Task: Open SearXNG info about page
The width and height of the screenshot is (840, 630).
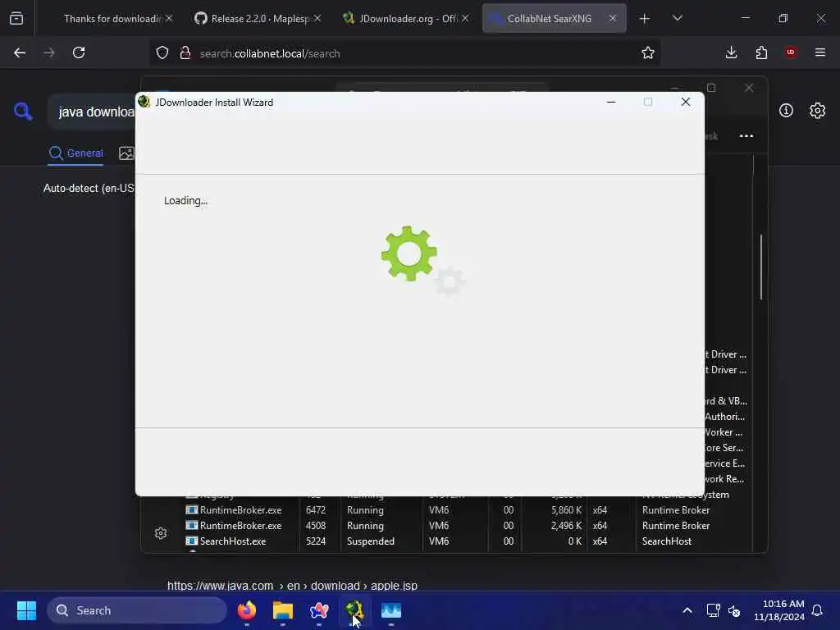Action: [x=786, y=111]
